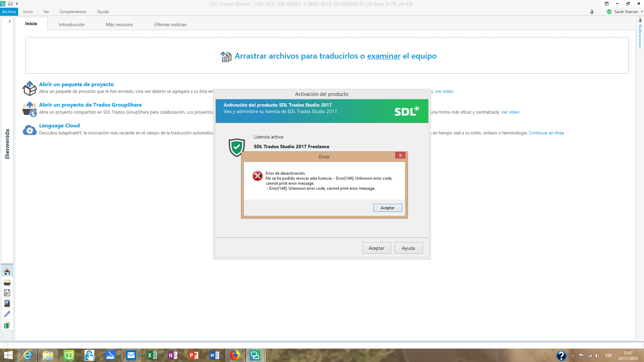
Task: Switch to the Más recursos tab
Action: coord(119,24)
